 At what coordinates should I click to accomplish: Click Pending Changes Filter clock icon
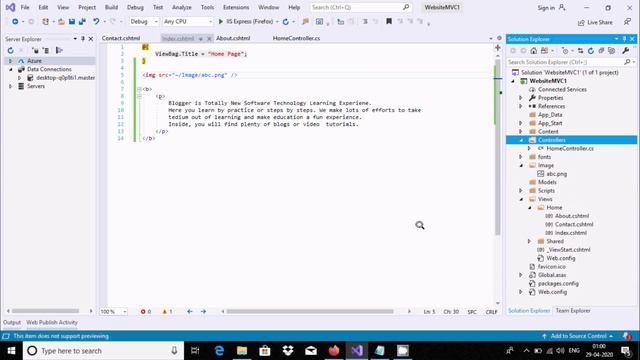tap(565, 51)
